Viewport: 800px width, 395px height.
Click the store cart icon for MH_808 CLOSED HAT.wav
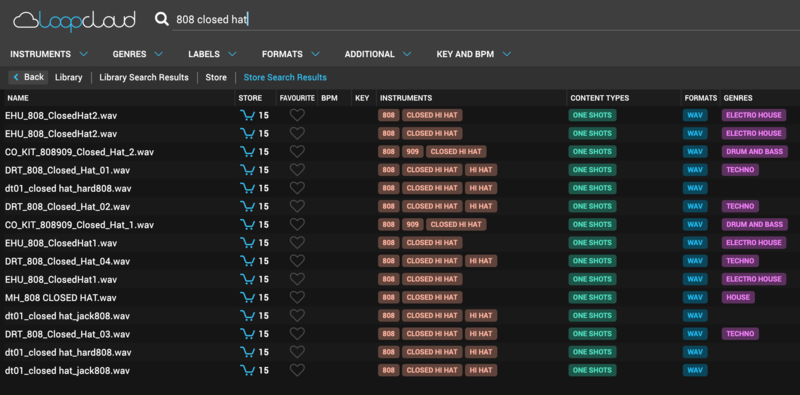(x=247, y=298)
